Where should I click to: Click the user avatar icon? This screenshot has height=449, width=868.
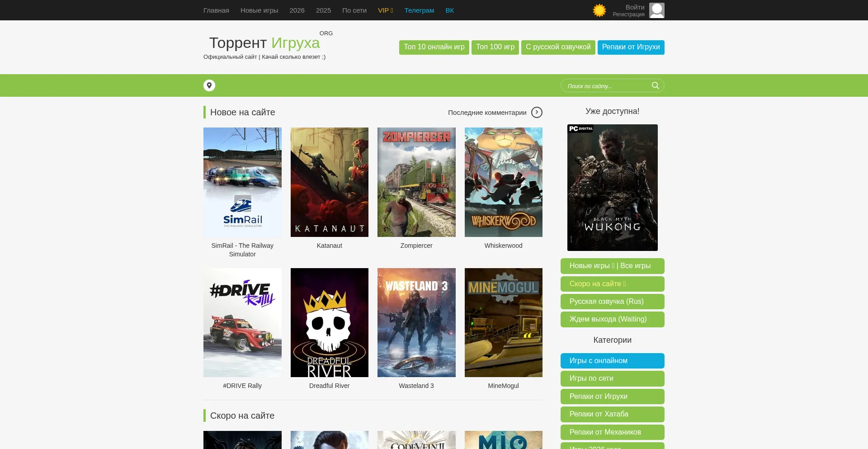pyautogui.click(x=657, y=10)
